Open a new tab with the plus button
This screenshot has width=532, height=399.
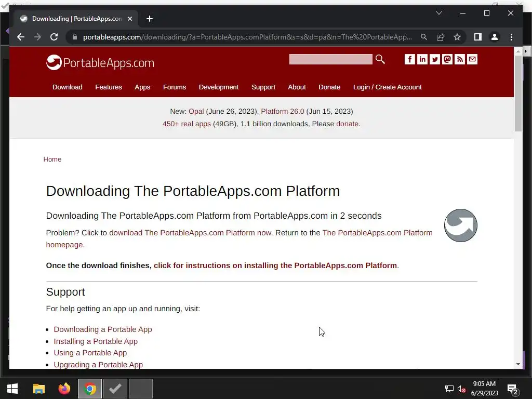[150, 19]
